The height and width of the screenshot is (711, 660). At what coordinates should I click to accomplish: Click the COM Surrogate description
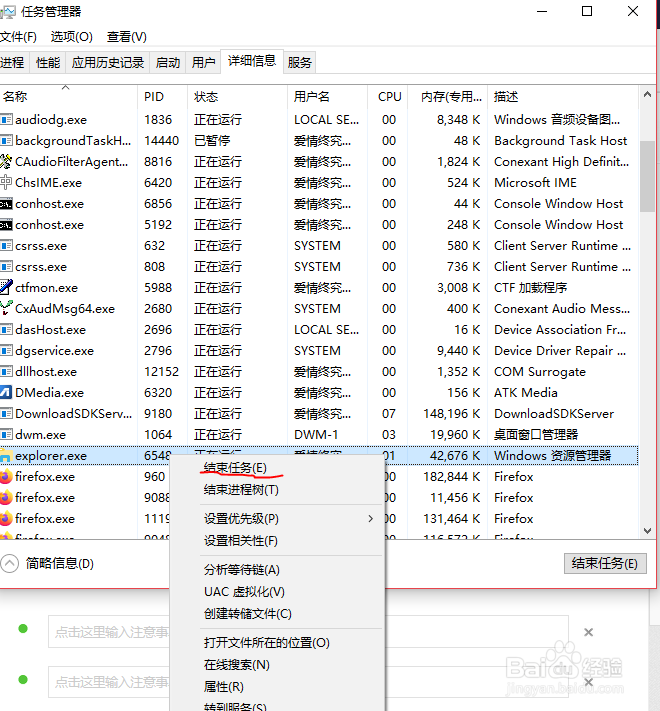click(540, 371)
